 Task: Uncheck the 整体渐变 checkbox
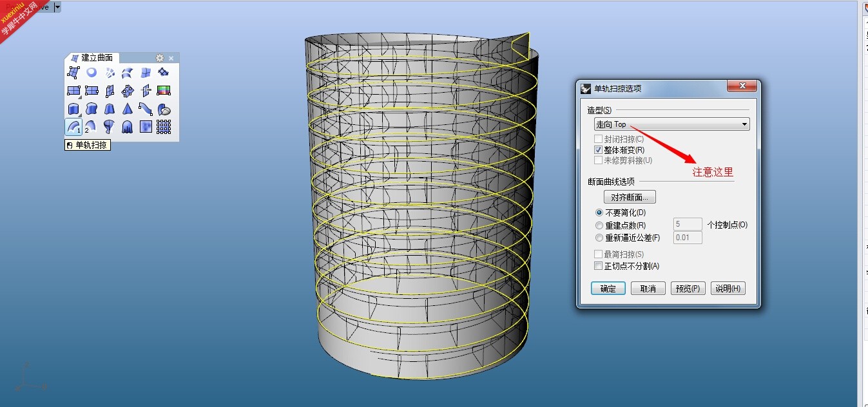[598, 149]
